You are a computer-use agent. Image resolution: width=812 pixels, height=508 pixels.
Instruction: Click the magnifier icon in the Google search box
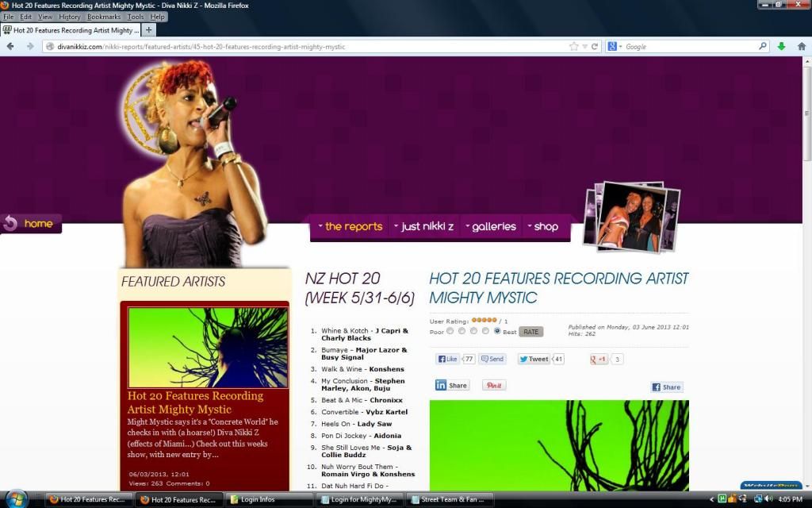pyautogui.click(x=762, y=46)
